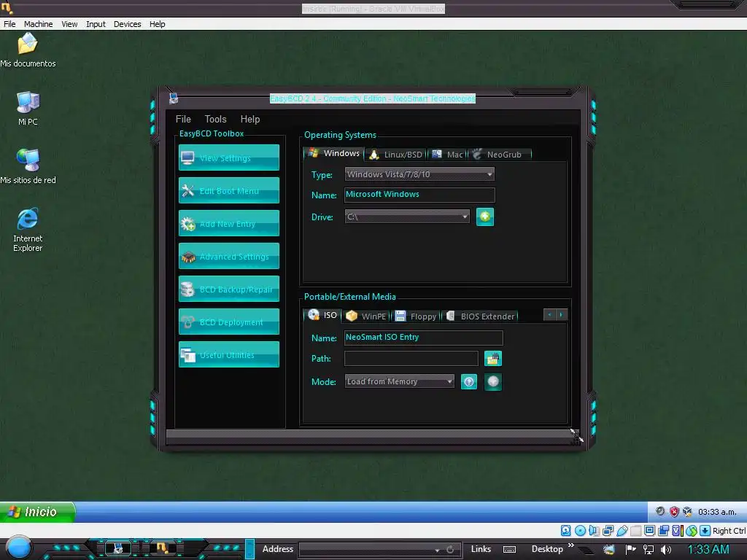This screenshot has width=747, height=560.
Task: Open VirtualBox Devices menu
Action: pyautogui.click(x=127, y=24)
